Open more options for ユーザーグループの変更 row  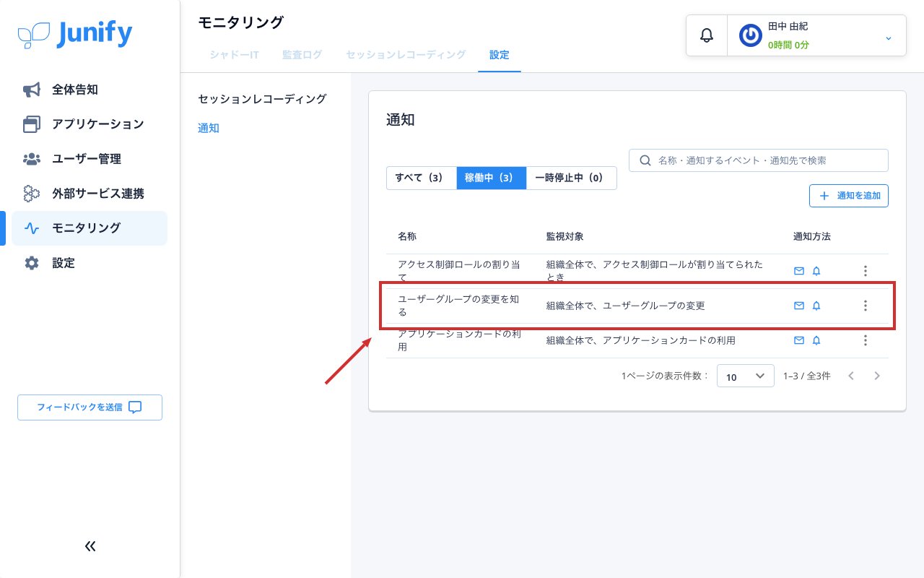(x=866, y=306)
